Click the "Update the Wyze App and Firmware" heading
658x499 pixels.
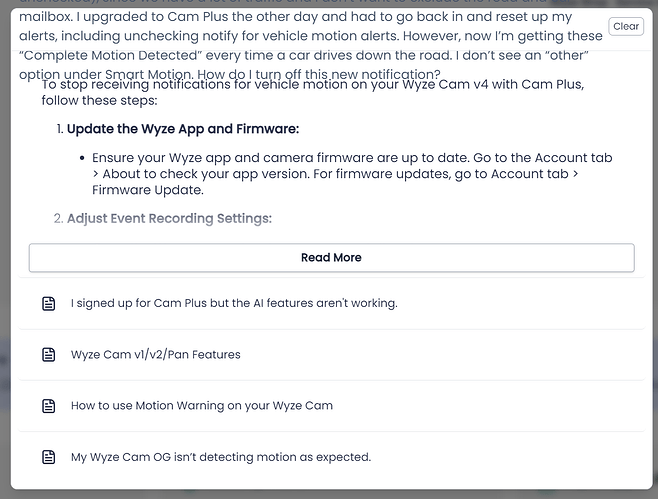click(x=183, y=129)
